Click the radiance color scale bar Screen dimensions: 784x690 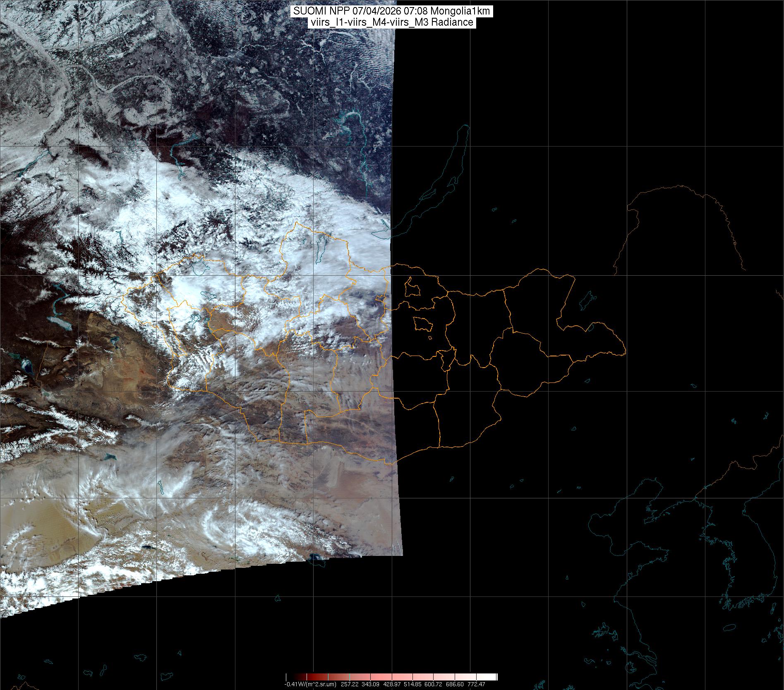point(392,677)
